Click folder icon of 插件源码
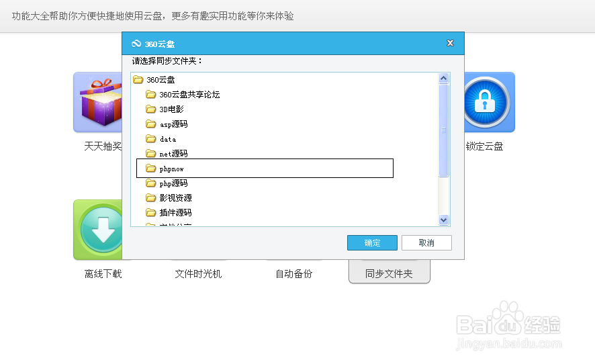This screenshot has width=595, height=364. (151, 212)
